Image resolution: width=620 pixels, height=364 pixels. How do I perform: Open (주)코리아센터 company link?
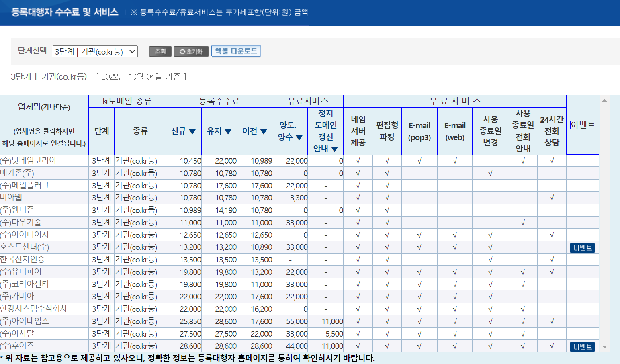coord(25,284)
